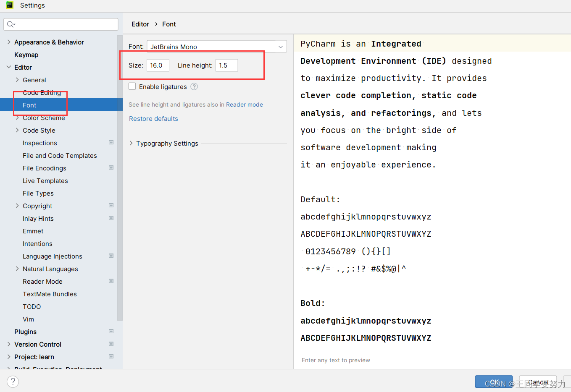Open the Font family dropdown
This screenshot has height=392, width=571.
pyautogui.click(x=217, y=47)
